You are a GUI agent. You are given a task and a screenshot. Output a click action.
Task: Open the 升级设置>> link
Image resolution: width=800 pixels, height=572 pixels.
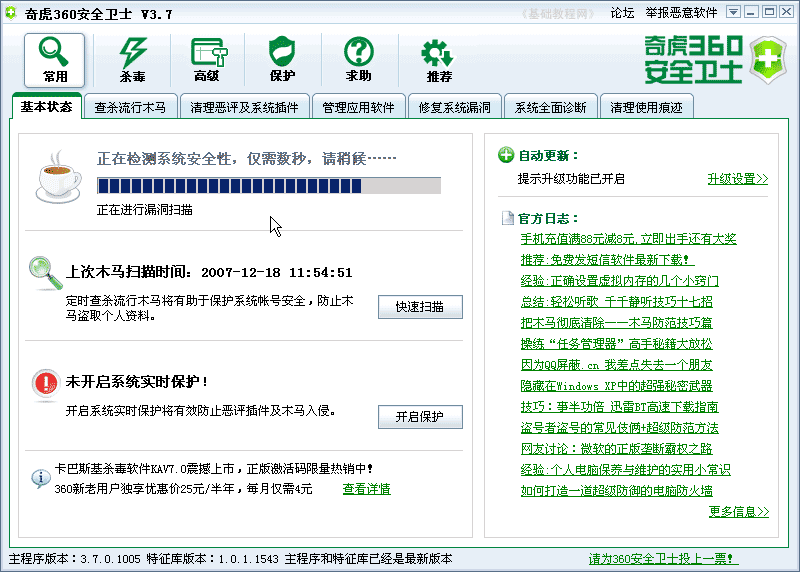click(738, 179)
